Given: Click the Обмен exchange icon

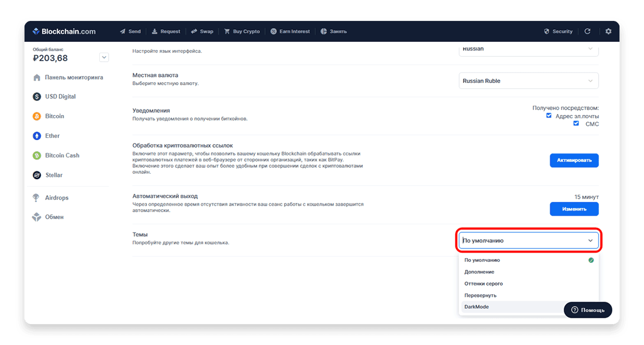Looking at the screenshot, I should pos(37,217).
